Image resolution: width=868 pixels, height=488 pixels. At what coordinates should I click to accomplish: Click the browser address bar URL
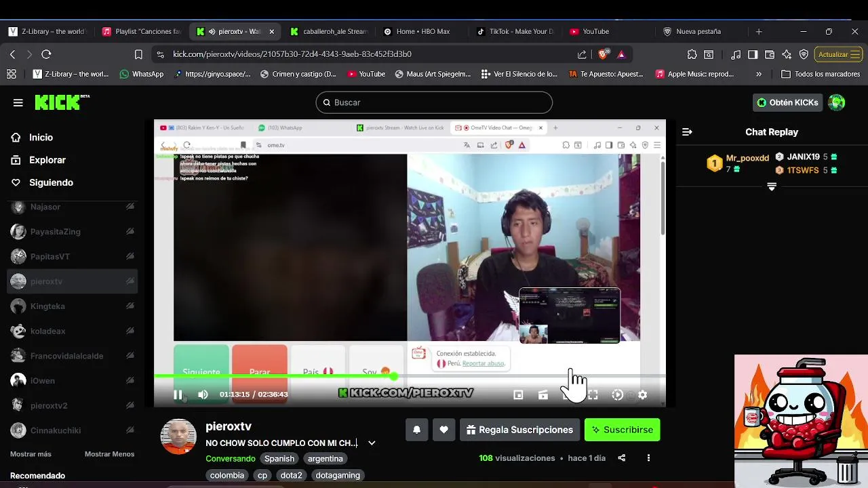coord(292,54)
